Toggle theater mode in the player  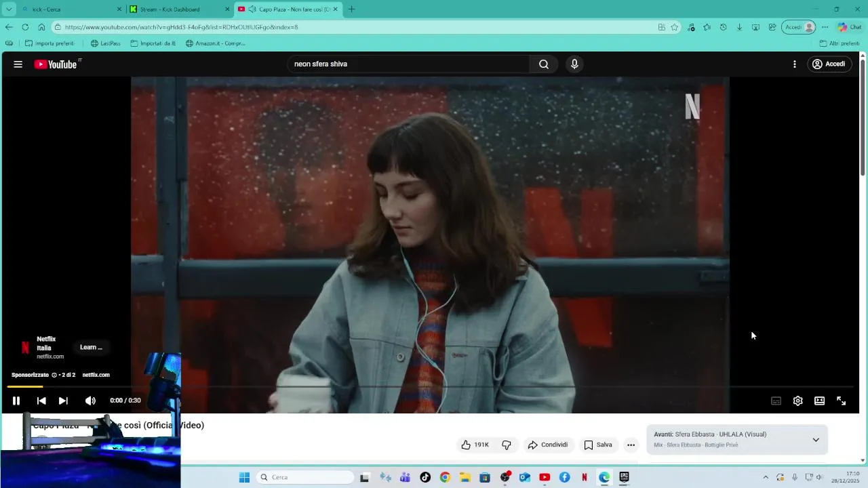coord(820,401)
